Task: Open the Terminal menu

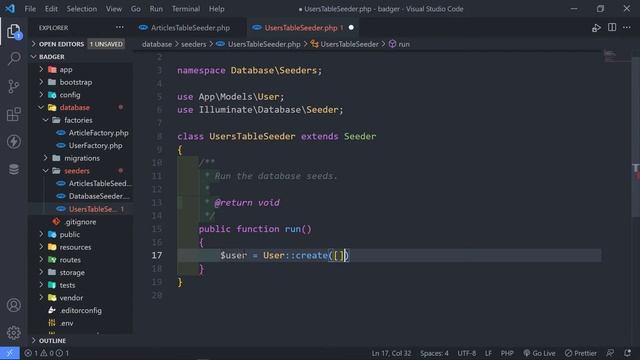Action: pos(186,9)
